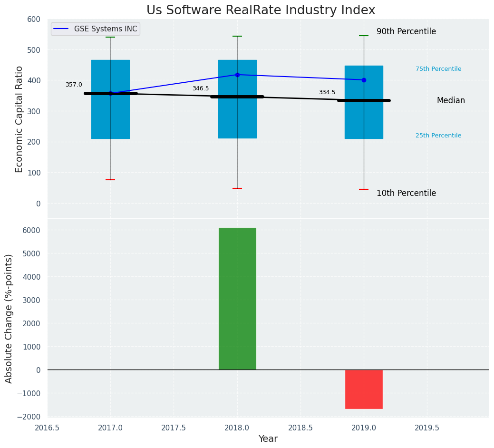
Task: Click the 10th Percentile annotation
Action: click(406, 194)
